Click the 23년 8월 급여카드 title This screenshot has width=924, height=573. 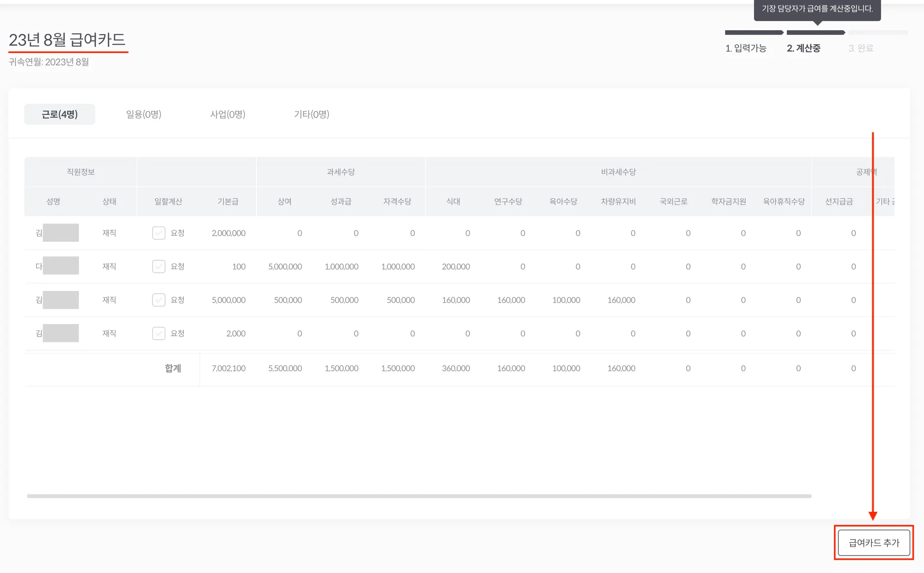[x=67, y=40]
